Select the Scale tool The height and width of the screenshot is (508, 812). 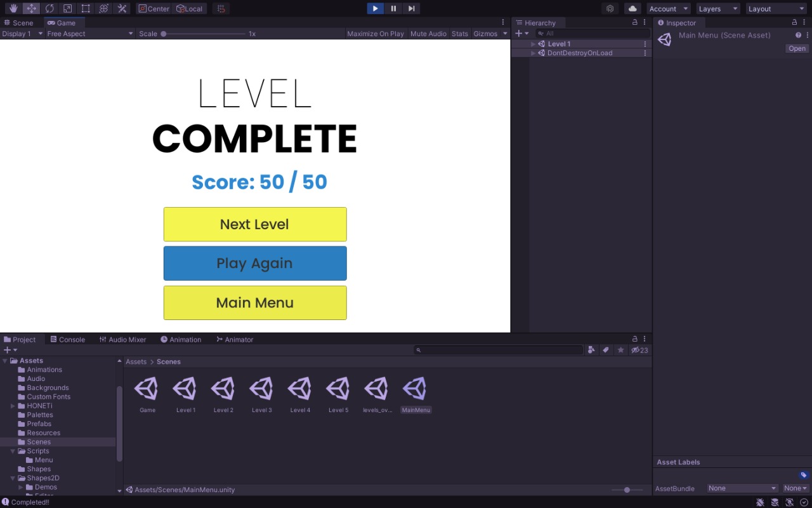coord(68,8)
